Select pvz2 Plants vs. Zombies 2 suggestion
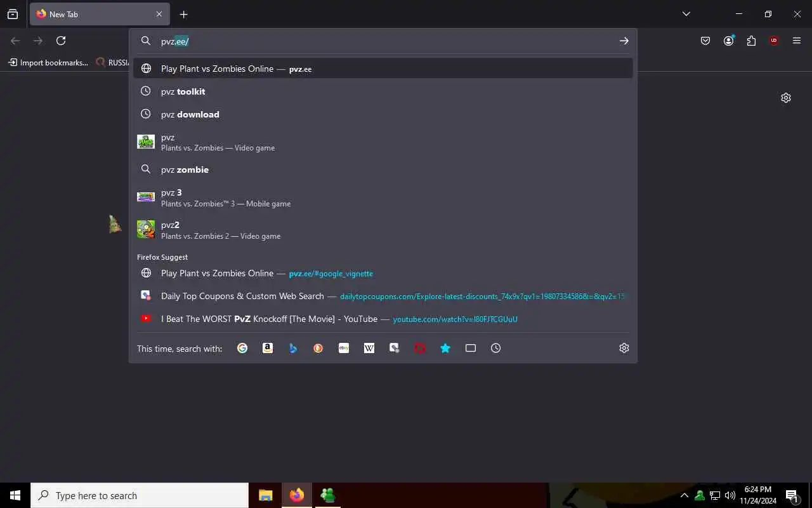The image size is (812, 508). [x=383, y=230]
